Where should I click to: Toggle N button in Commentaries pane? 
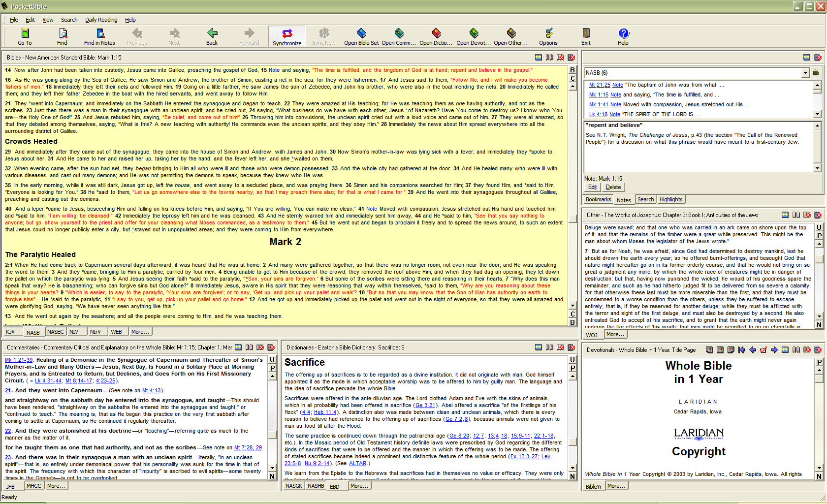(x=272, y=476)
